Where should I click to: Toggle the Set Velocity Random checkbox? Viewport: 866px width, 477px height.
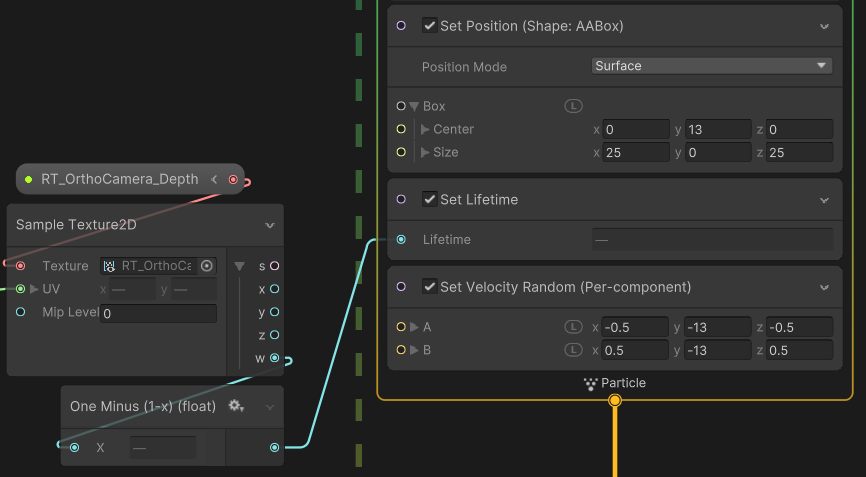tap(429, 287)
